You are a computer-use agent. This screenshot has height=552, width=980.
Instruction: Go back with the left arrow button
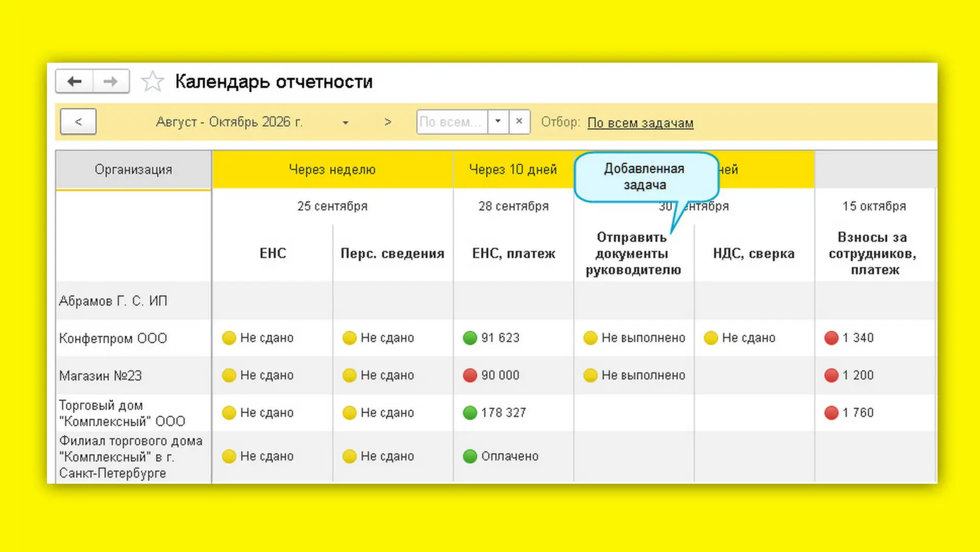(x=75, y=82)
